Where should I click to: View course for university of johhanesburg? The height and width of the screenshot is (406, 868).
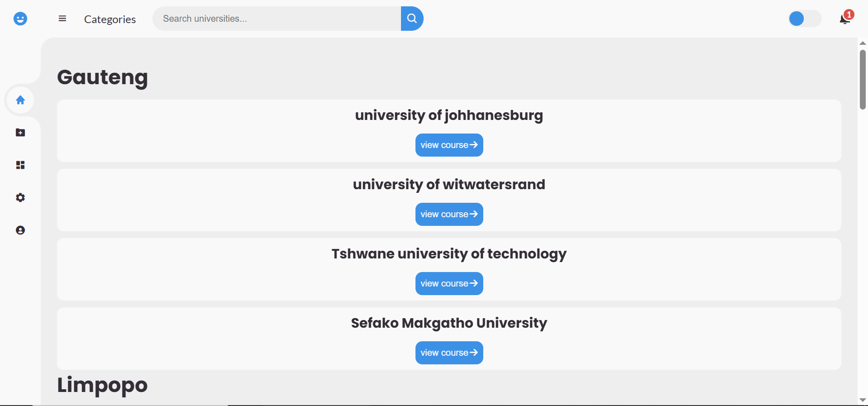point(449,145)
